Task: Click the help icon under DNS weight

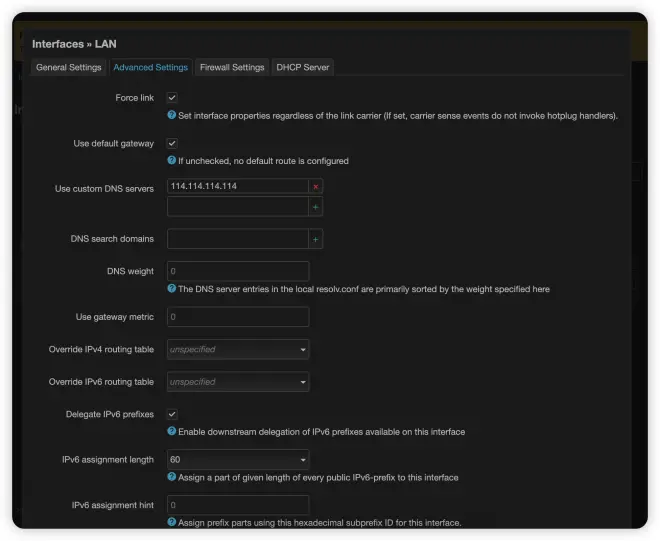Action: pyautogui.click(x=171, y=288)
